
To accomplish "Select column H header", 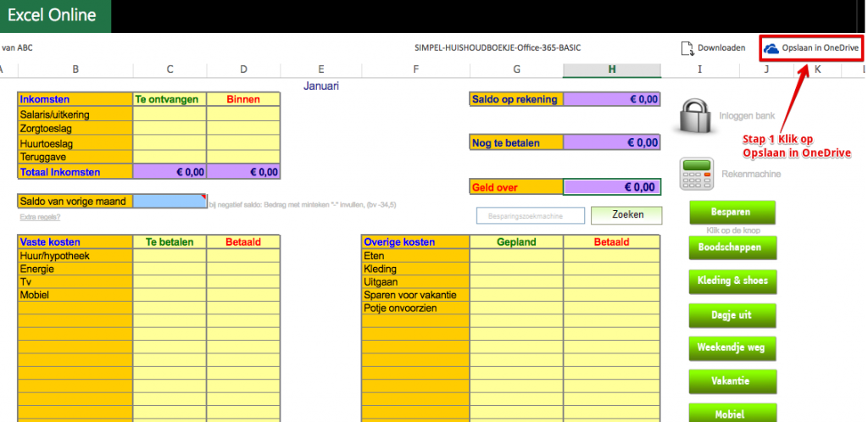I will point(612,69).
